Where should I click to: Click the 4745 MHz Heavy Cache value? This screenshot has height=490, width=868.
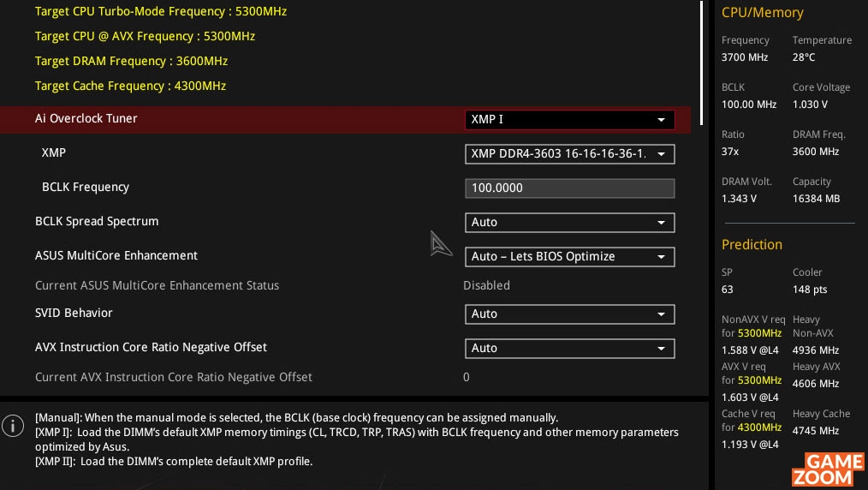pyautogui.click(x=816, y=430)
